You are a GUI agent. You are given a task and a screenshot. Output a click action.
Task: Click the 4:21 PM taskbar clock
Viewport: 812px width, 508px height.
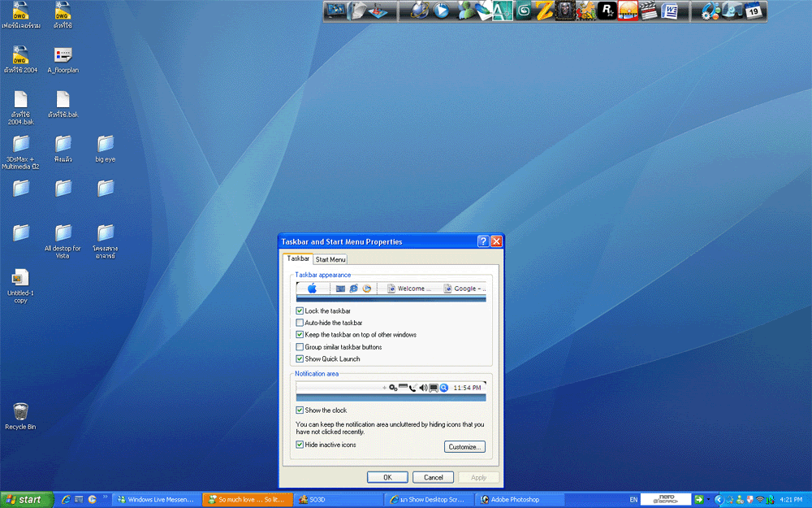click(x=791, y=500)
